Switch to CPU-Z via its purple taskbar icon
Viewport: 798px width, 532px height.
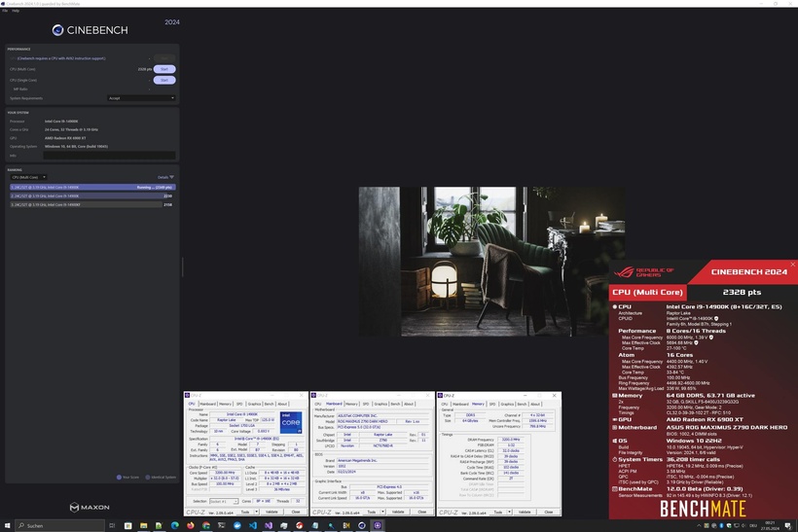pos(378,525)
